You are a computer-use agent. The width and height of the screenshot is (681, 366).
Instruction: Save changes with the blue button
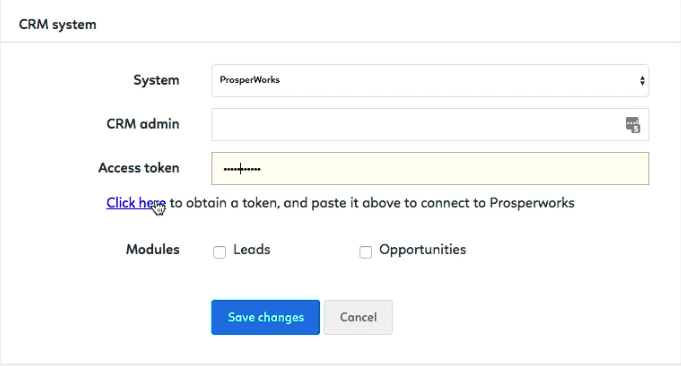[x=265, y=317]
